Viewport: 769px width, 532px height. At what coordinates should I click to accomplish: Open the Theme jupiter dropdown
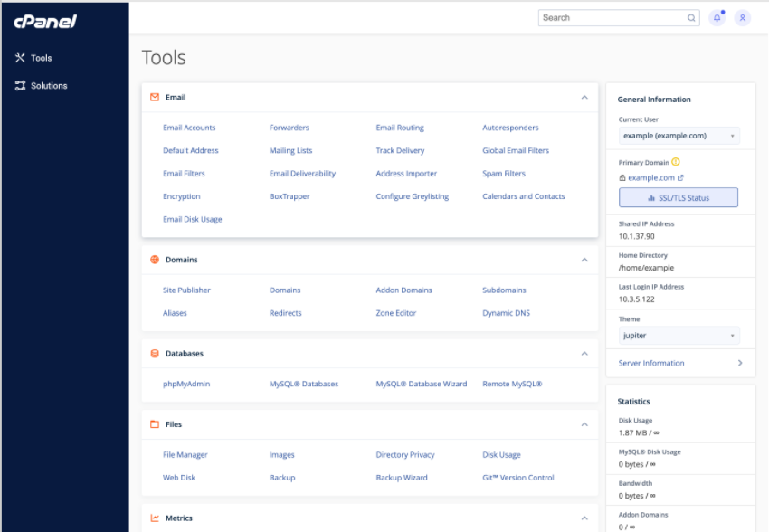click(679, 336)
